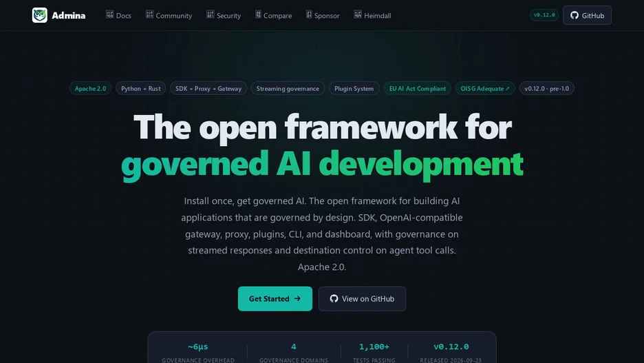
Task: Click the 'The open framework for' heading
Action: pyautogui.click(x=323, y=128)
